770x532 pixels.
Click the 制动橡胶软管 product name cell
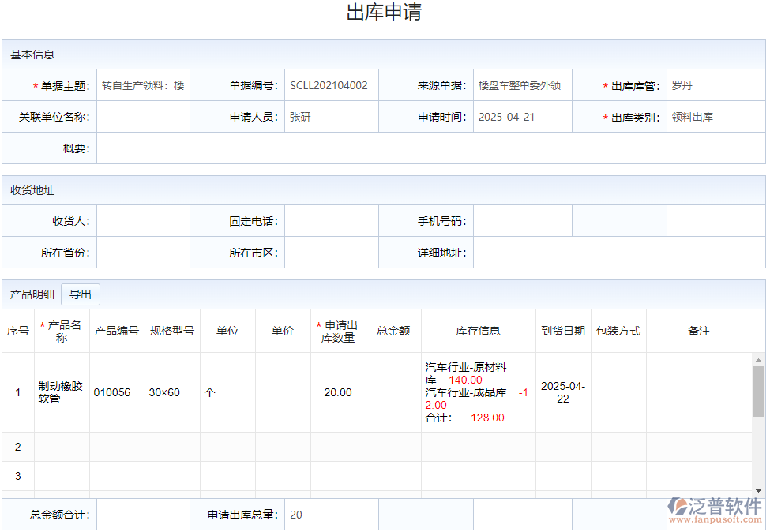pos(62,392)
